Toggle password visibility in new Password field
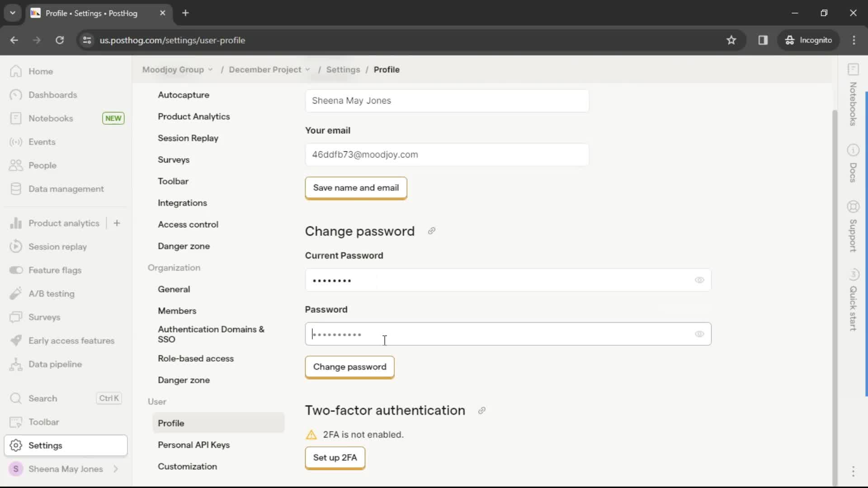 click(699, 333)
